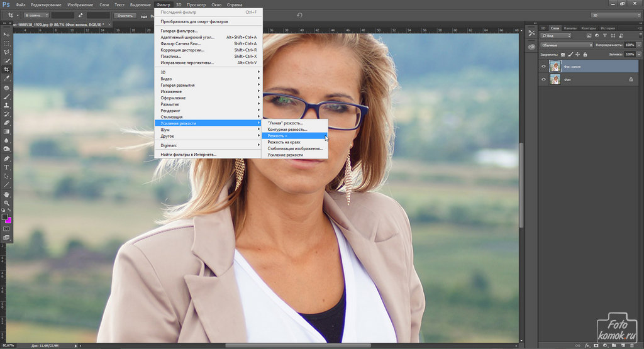Open the Файл menu
644x349 pixels.
pos(20,5)
